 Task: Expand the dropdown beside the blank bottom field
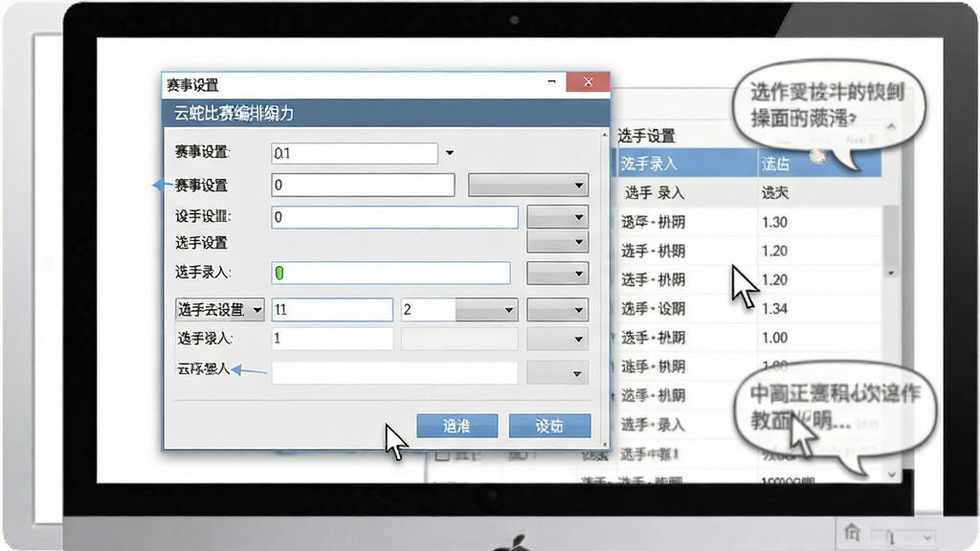[x=557, y=373]
